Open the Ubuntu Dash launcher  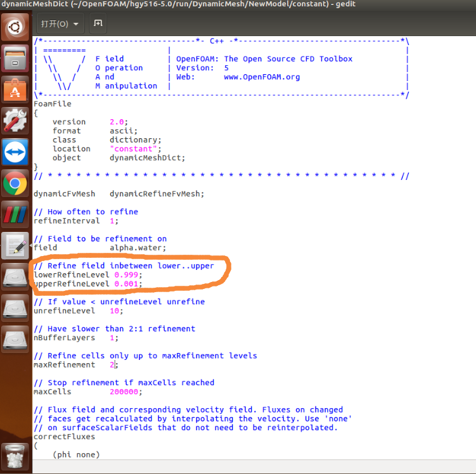pyautogui.click(x=15, y=27)
